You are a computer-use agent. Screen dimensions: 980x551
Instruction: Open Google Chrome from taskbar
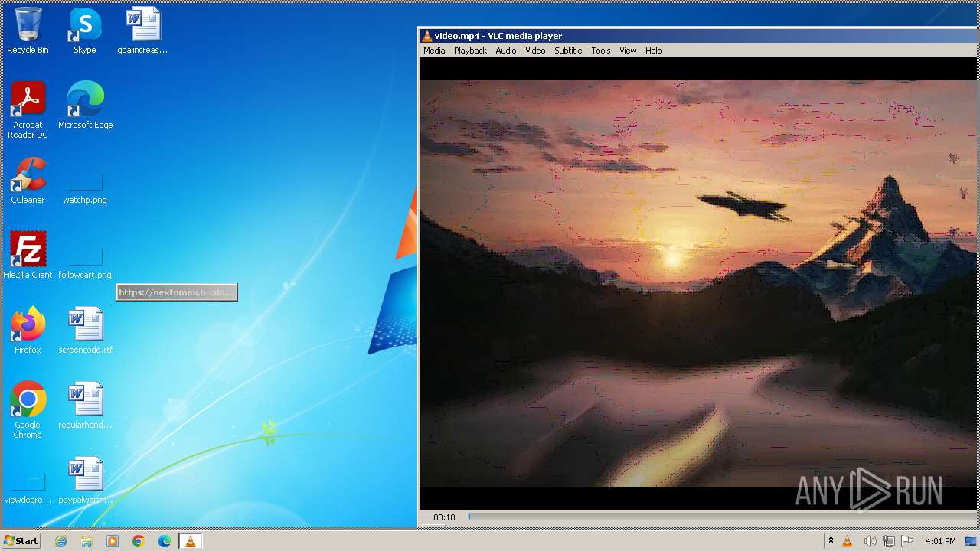139,541
